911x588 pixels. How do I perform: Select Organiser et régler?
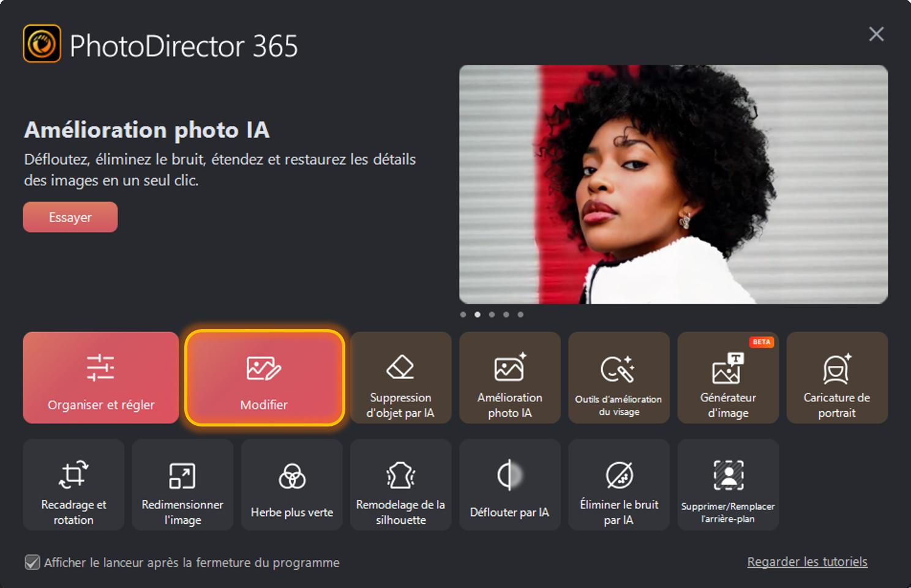(100, 378)
